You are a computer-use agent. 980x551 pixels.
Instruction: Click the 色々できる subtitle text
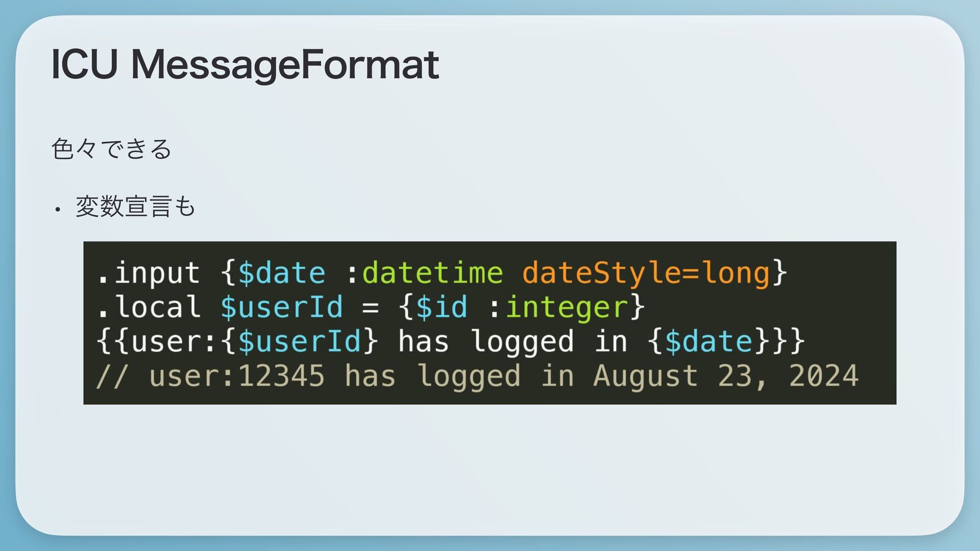tap(111, 149)
